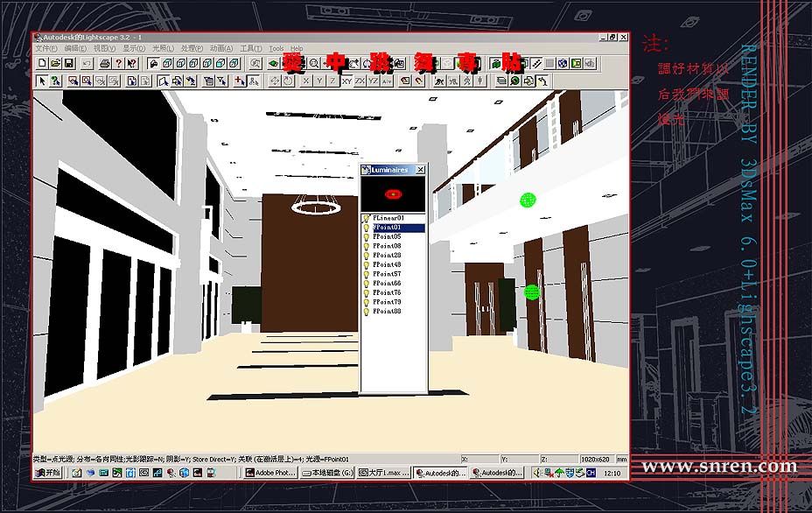
Task: Open the 光照(L) Light menu
Action: pyautogui.click(x=163, y=48)
